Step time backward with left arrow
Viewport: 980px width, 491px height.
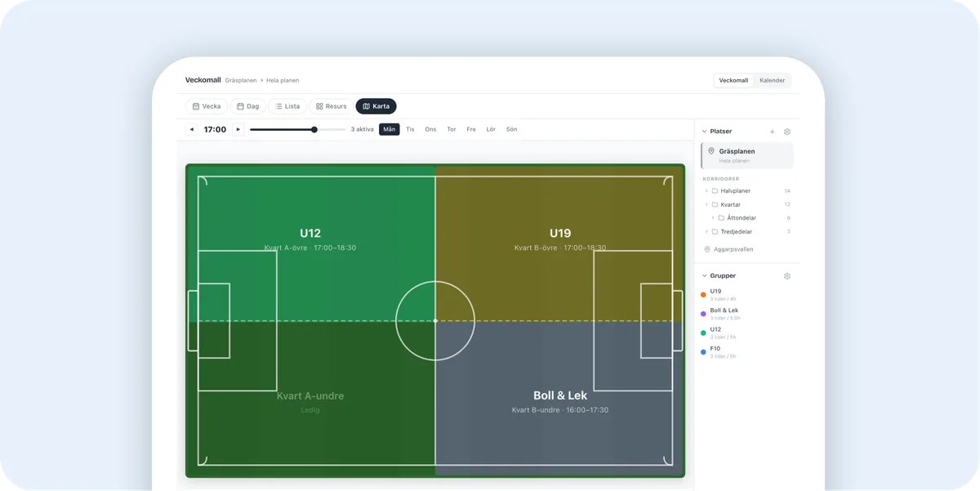[x=192, y=129]
